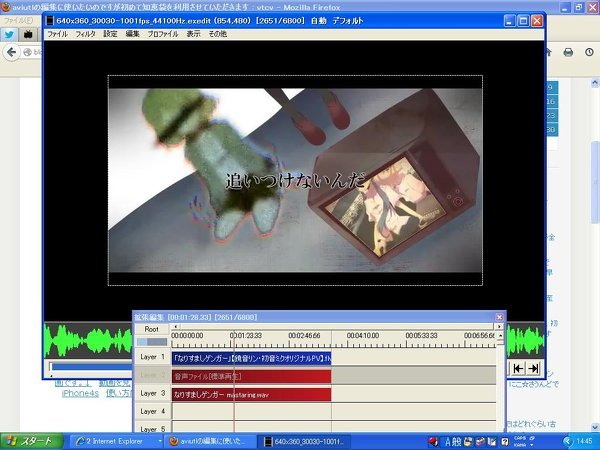Screen dimensions: 600x450
Task: Click the IME pad tools tray icon
Action: pos(480,442)
